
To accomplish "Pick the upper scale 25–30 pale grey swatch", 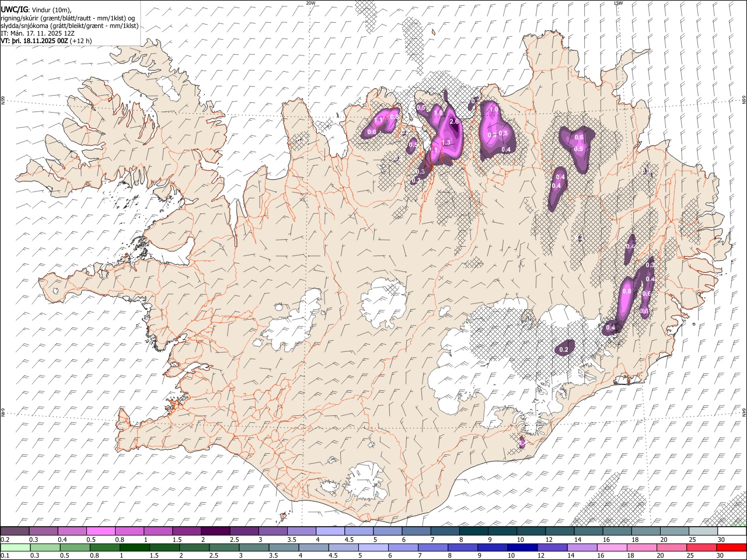I will [703, 531].
